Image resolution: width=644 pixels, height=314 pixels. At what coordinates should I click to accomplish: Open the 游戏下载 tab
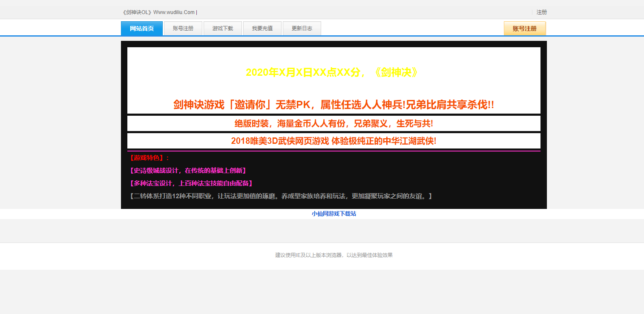(223, 29)
